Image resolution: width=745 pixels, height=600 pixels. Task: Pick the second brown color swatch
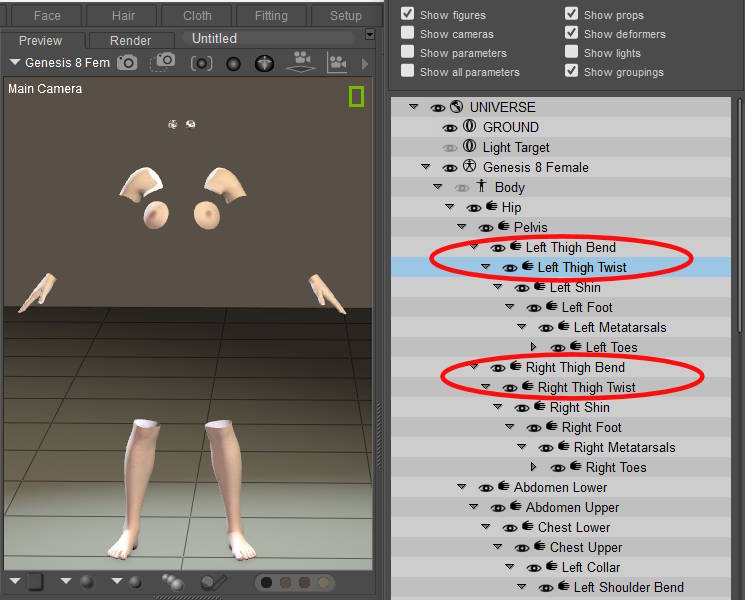(x=305, y=582)
